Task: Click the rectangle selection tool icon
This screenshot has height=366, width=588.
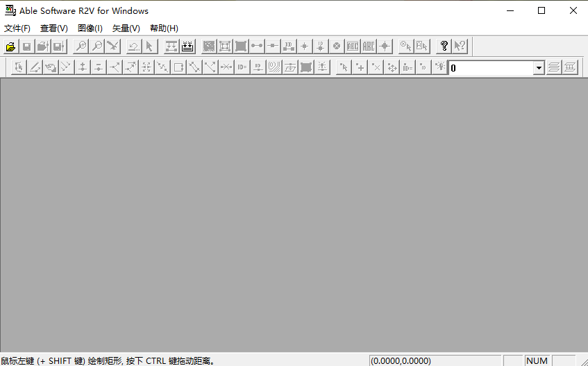Action: [x=178, y=67]
